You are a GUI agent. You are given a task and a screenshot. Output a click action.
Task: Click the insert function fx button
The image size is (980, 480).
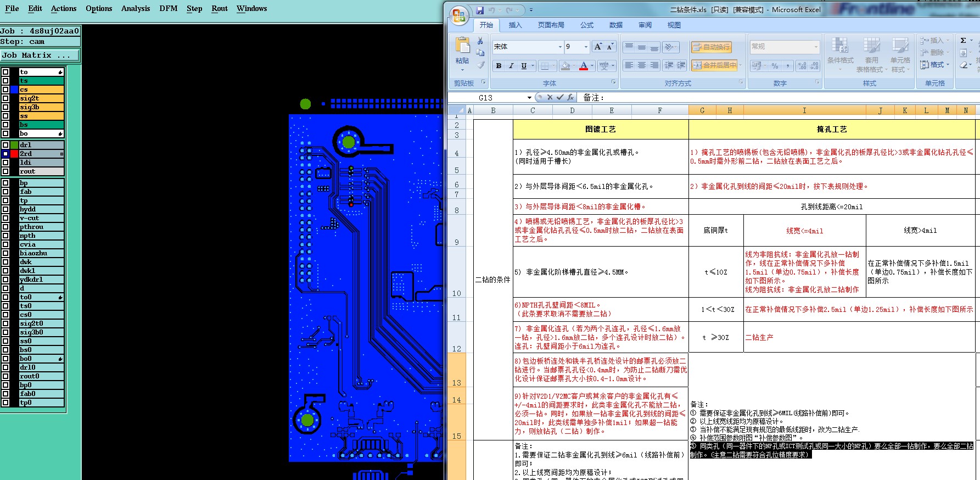point(570,97)
